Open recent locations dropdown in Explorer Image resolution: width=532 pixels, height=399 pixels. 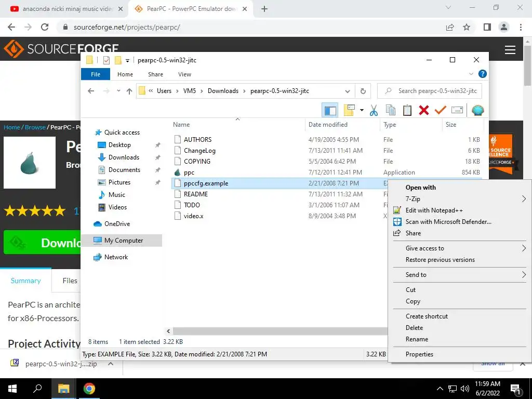pyautogui.click(x=118, y=91)
